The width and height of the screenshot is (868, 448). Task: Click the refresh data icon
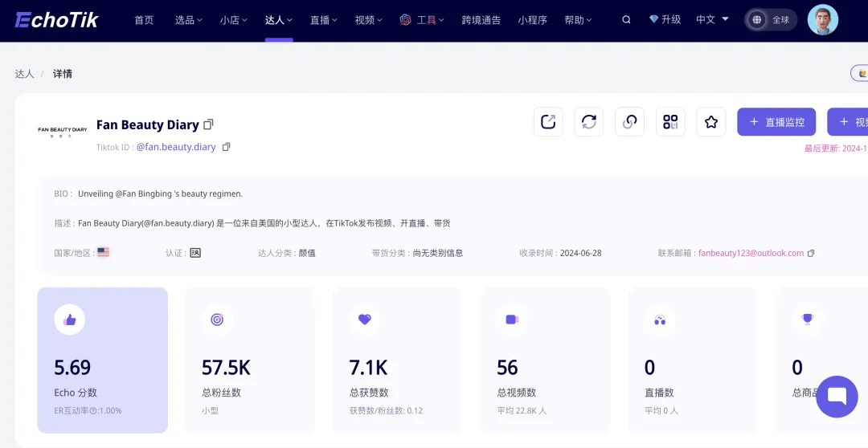[589, 122]
